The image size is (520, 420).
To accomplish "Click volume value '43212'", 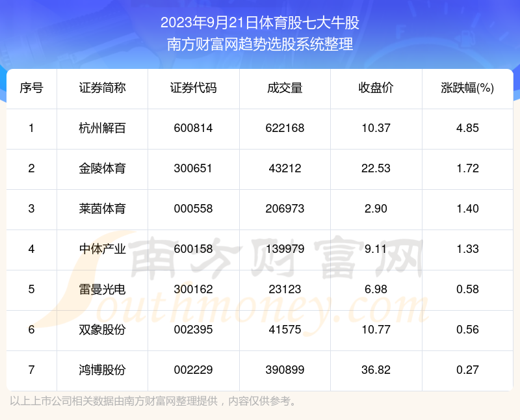I will [x=285, y=168].
